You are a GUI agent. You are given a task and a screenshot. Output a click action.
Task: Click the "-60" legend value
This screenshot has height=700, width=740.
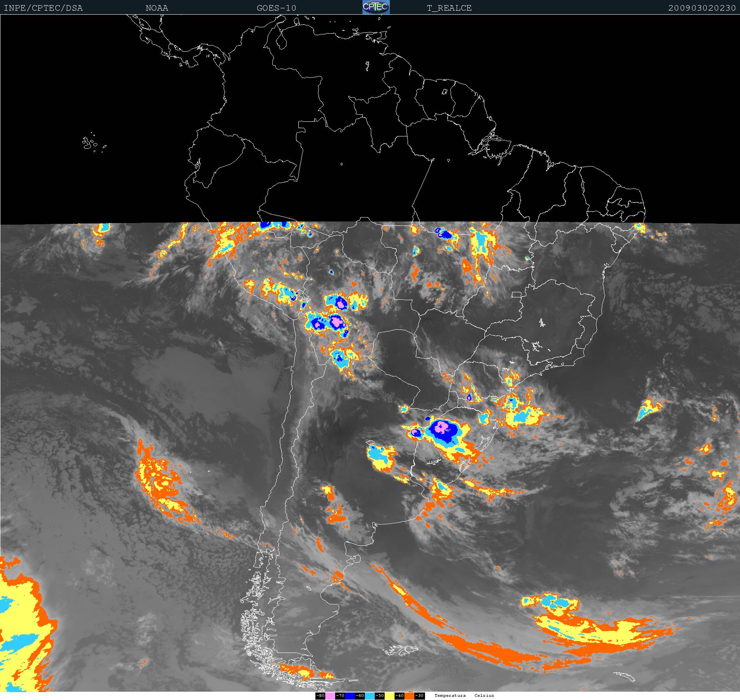360,696
